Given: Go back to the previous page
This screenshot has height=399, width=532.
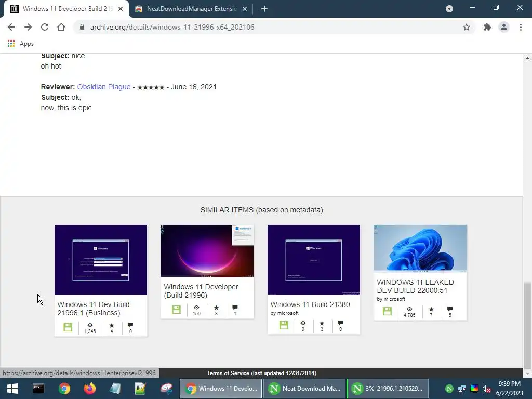Looking at the screenshot, I should pyautogui.click(x=11, y=27).
